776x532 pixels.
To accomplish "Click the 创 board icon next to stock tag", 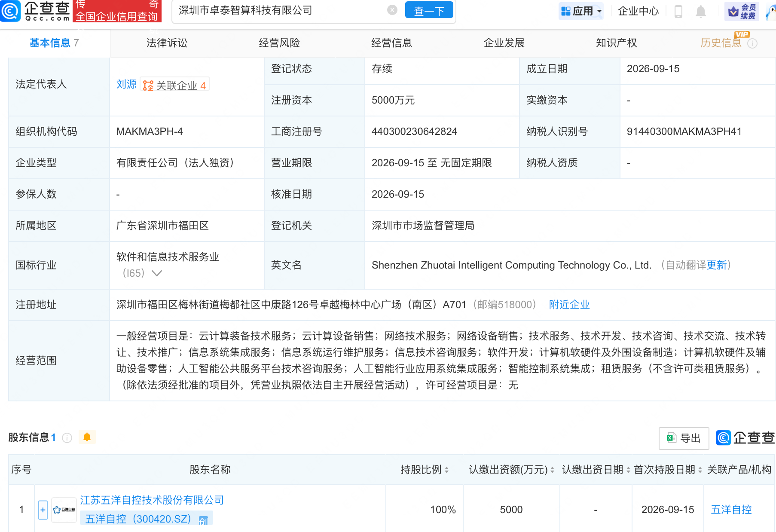I will point(204,520).
